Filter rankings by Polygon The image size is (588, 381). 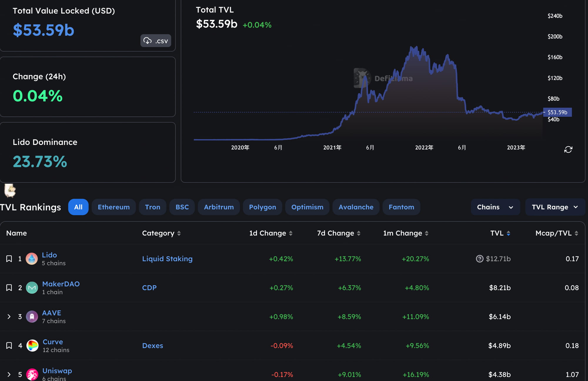pyautogui.click(x=263, y=207)
